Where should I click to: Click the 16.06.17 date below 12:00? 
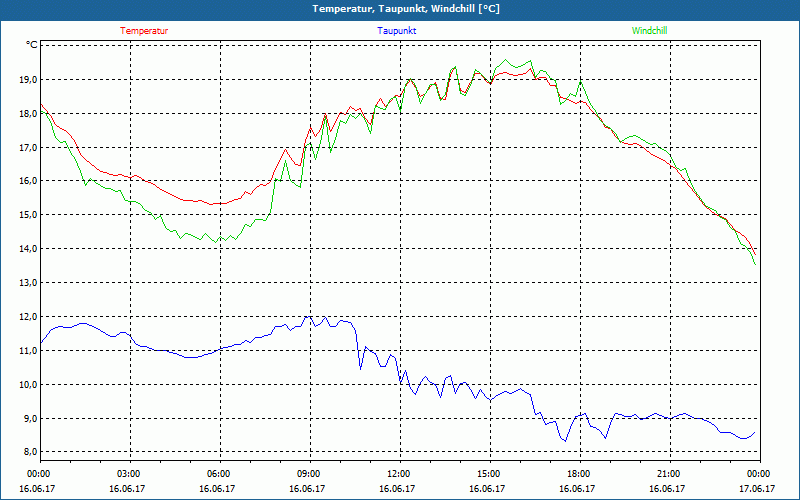(x=397, y=488)
